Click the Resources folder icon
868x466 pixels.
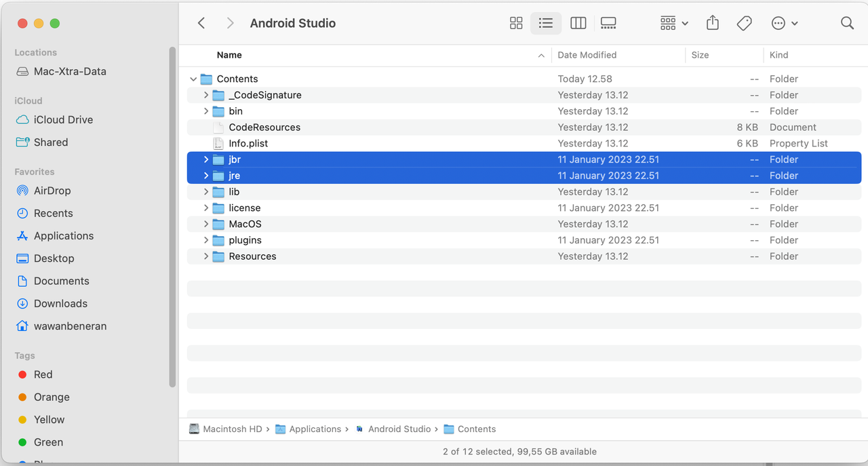[x=218, y=256]
